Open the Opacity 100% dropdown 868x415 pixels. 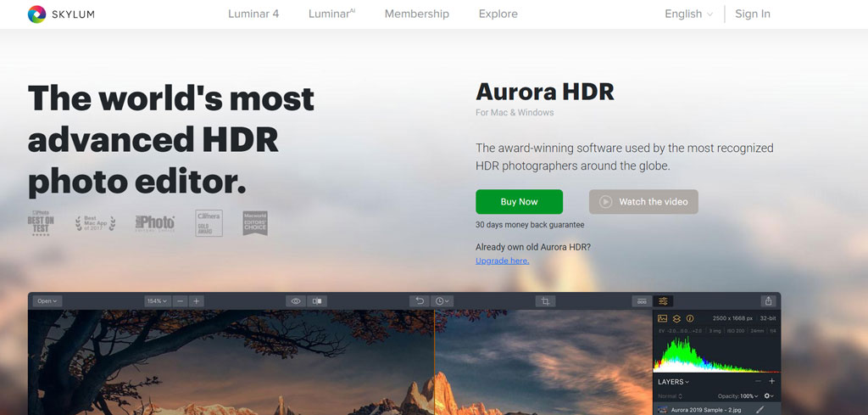coord(738,396)
